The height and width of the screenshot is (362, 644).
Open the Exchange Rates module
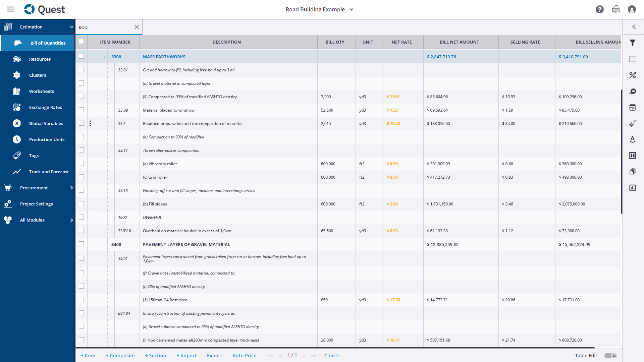tap(45, 107)
